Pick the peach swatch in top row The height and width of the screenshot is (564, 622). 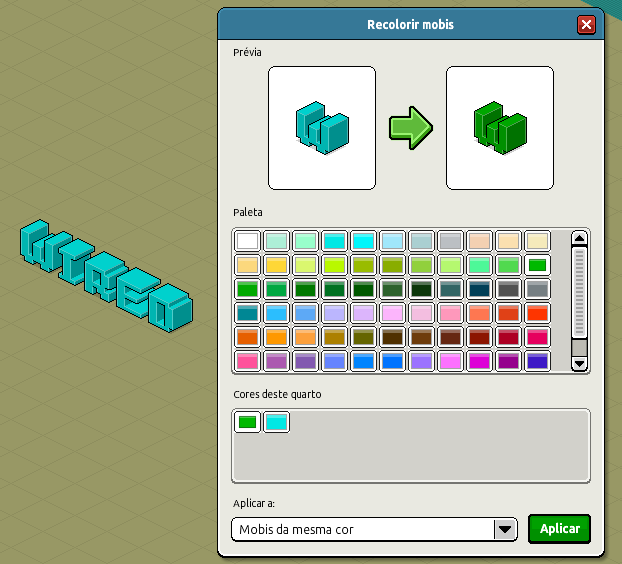pyautogui.click(x=479, y=241)
